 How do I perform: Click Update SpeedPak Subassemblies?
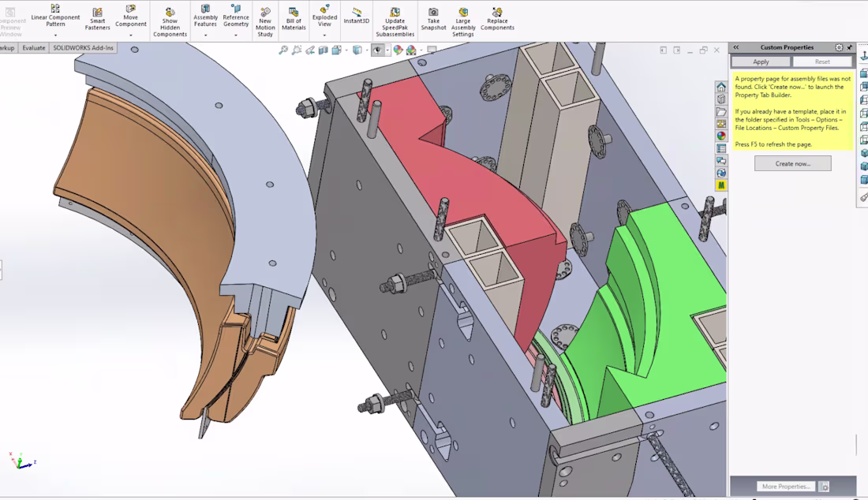[x=395, y=22]
